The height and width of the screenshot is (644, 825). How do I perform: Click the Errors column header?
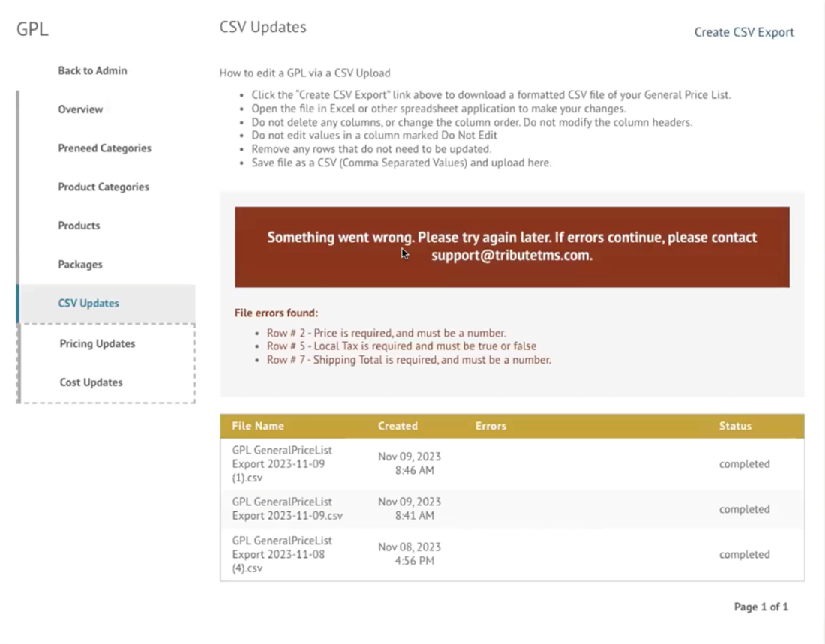pos(490,425)
